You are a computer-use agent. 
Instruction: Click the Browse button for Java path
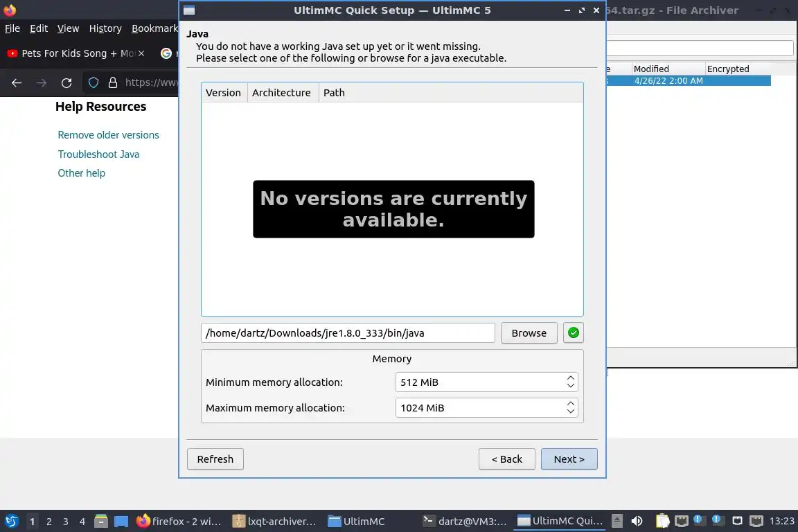529,333
